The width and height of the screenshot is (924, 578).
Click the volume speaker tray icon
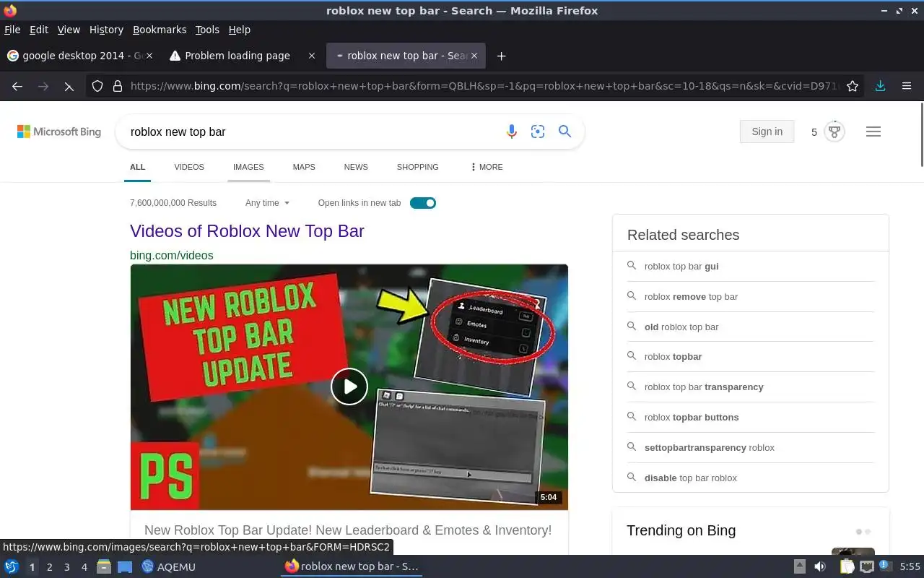(820, 566)
